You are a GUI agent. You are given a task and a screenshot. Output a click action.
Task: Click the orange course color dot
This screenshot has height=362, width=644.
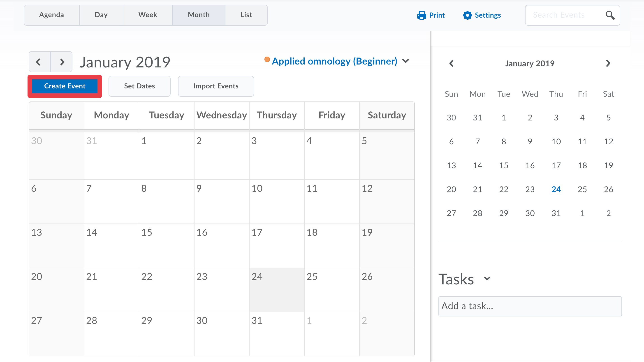coord(267,60)
